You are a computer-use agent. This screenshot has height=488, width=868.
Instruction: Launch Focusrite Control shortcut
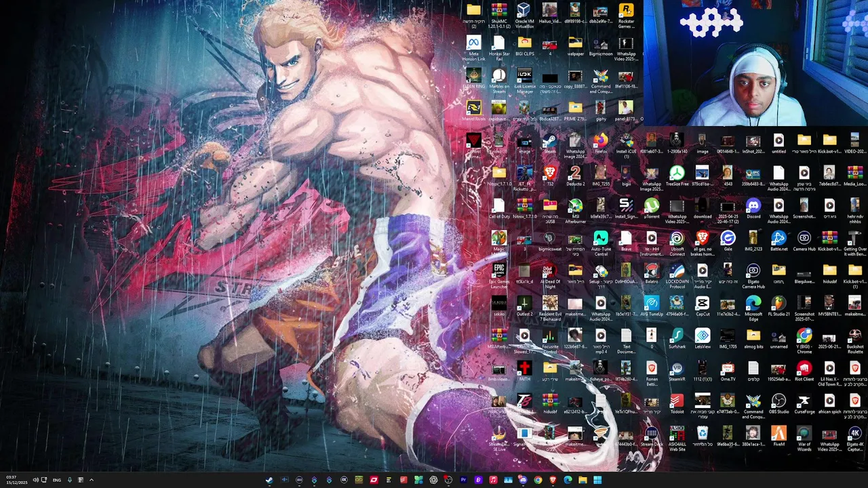click(x=550, y=341)
